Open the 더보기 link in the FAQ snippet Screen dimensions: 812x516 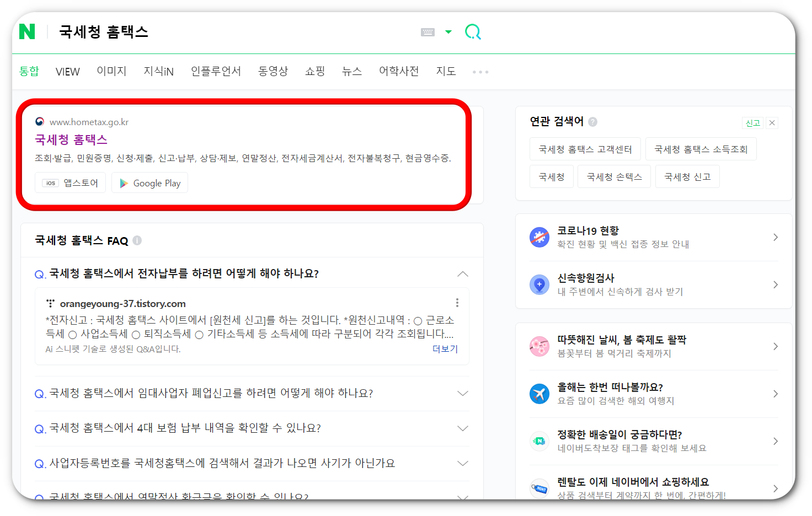tap(445, 348)
